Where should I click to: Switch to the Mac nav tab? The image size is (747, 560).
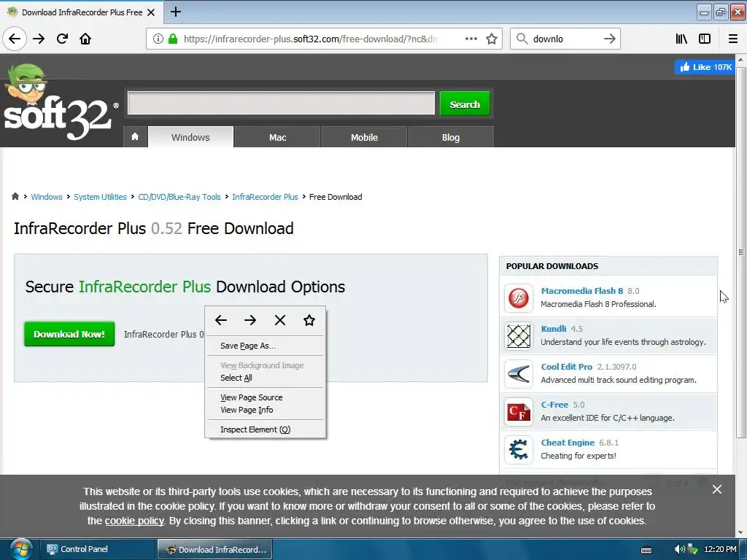(x=277, y=137)
